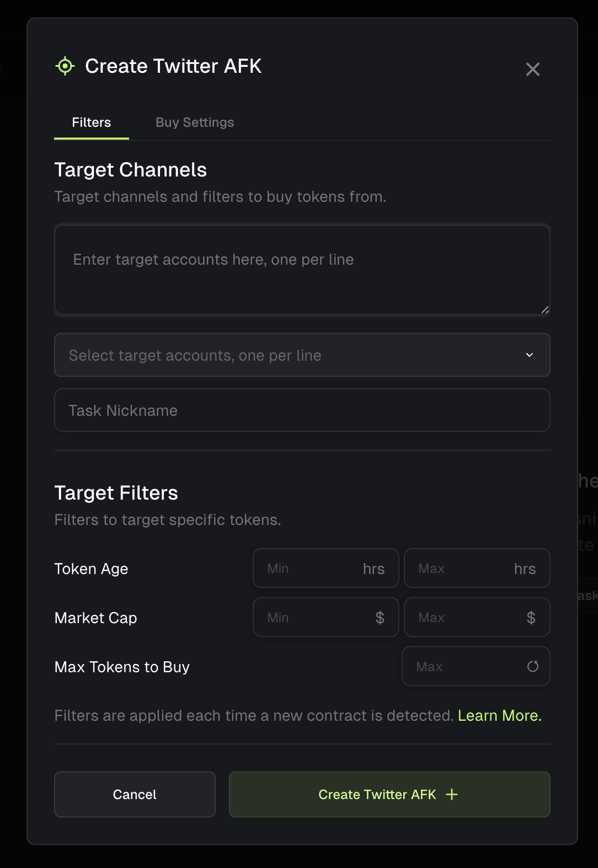Click the textarea resize handle corner

click(x=544, y=309)
